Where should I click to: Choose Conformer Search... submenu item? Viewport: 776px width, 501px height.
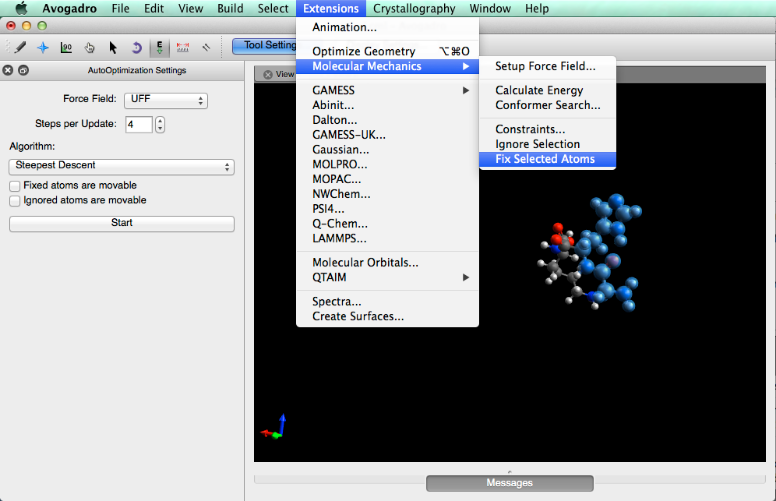tap(547, 105)
